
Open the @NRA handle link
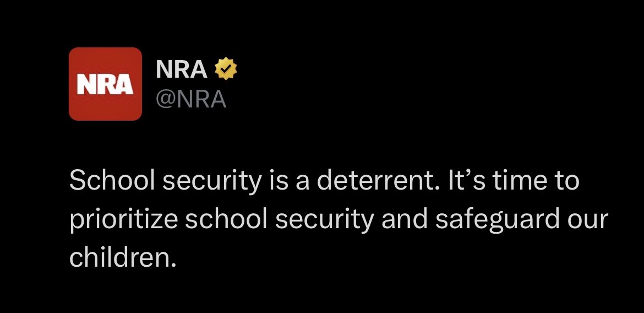(x=191, y=99)
